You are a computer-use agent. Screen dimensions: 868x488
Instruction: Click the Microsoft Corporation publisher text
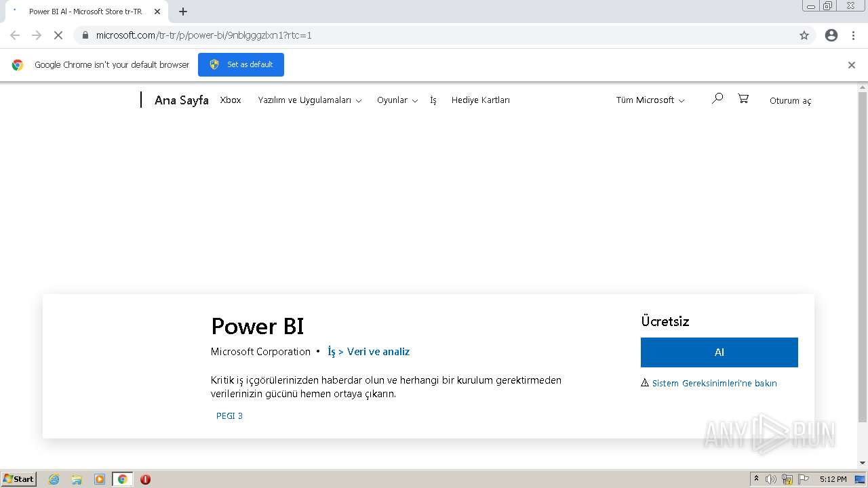260,352
